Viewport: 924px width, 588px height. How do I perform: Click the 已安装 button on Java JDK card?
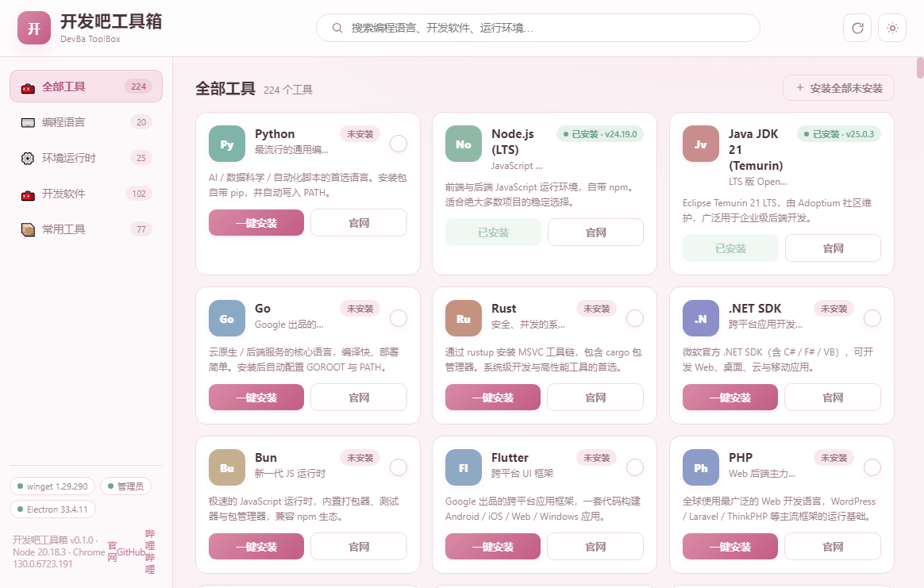click(x=731, y=248)
